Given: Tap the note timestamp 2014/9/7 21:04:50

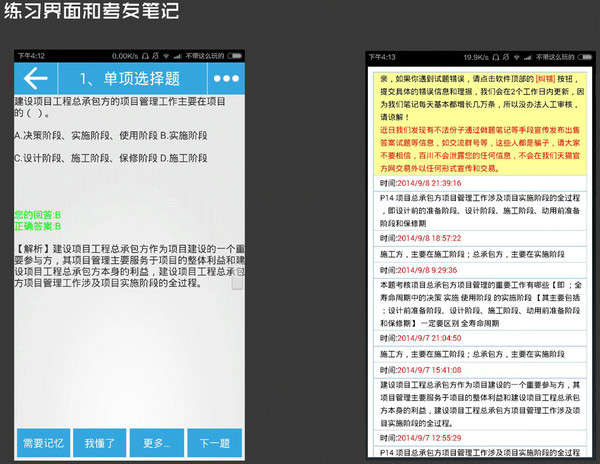Looking at the screenshot, I should pos(420,339).
